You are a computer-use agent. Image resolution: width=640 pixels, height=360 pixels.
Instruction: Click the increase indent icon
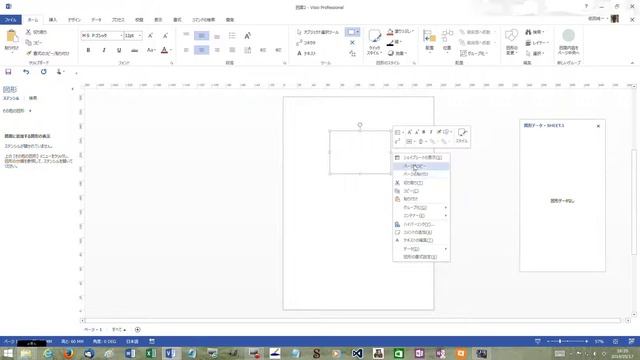coord(278,50)
